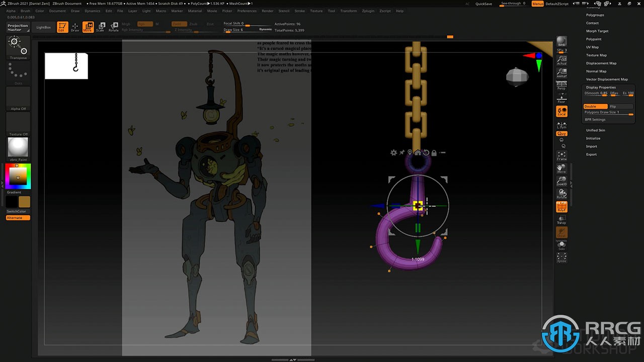Select the Scale mode icon
This screenshot has height=362, width=644.
pos(101,27)
